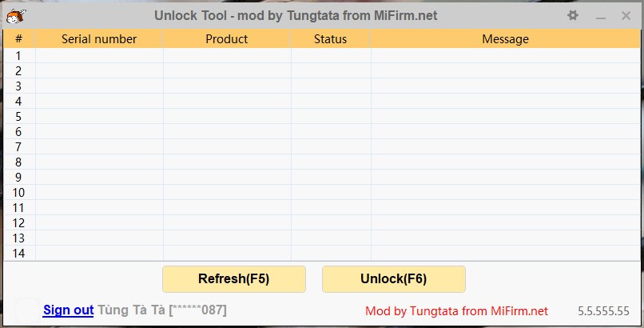Viewport: 644px width, 328px height.
Task: Click the Serial number cell in row 3
Action: [x=99, y=86]
